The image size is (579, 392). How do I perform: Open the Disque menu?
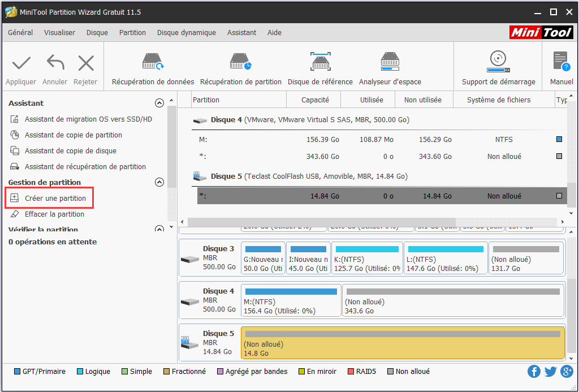[97, 32]
